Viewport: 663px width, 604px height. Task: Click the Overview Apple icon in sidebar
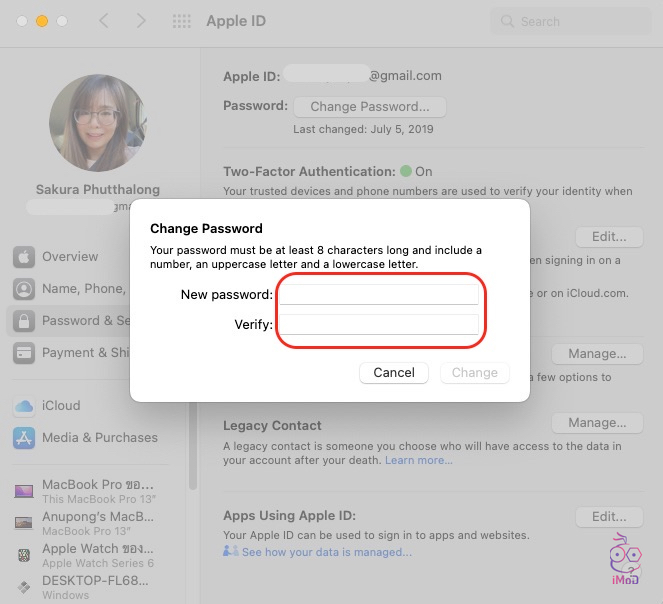(x=24, y=257)
